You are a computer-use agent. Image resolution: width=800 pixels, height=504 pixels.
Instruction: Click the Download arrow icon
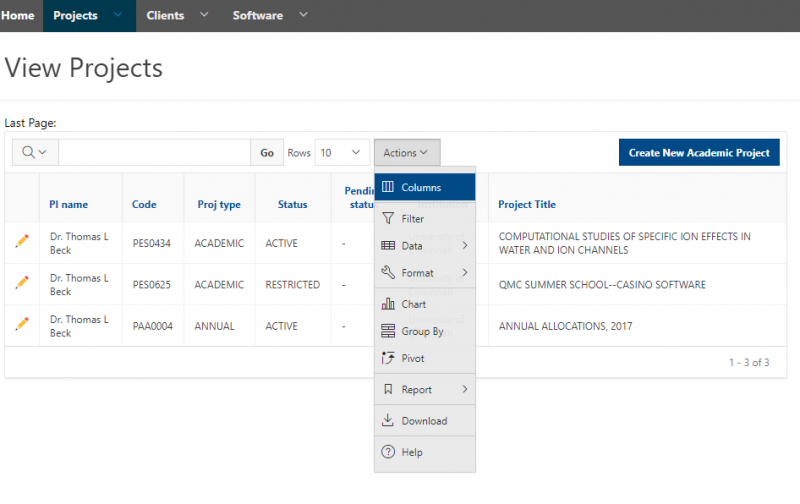coord(388,420)
